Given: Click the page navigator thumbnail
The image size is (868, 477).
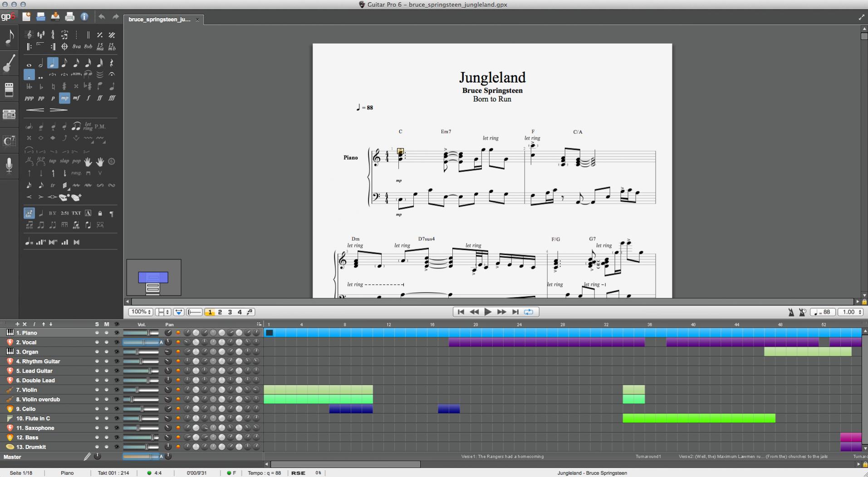Looking at the screenshot, I should 154,277.
